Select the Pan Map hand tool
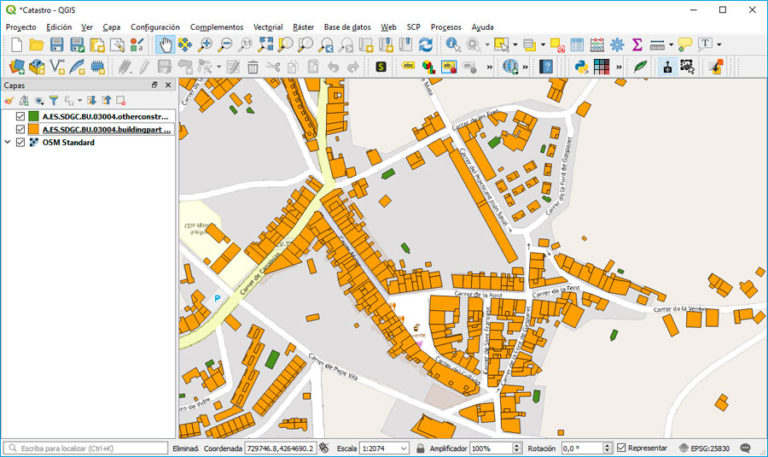The height and width of the screenshot is (457, 768). click(x=166, y=45)
